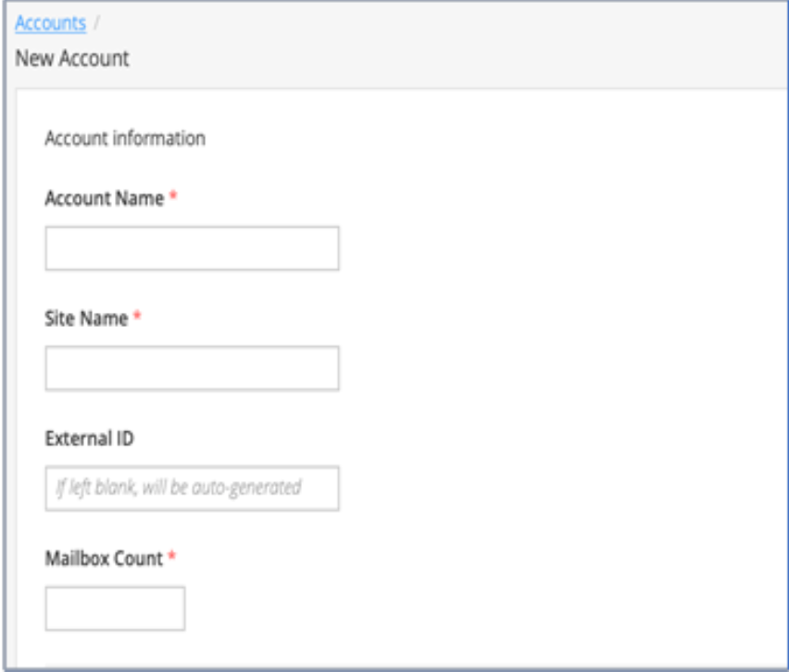Click the External ID field label
Image resolution: width=789 pixels, height=672 pixels.
[90, 439]
